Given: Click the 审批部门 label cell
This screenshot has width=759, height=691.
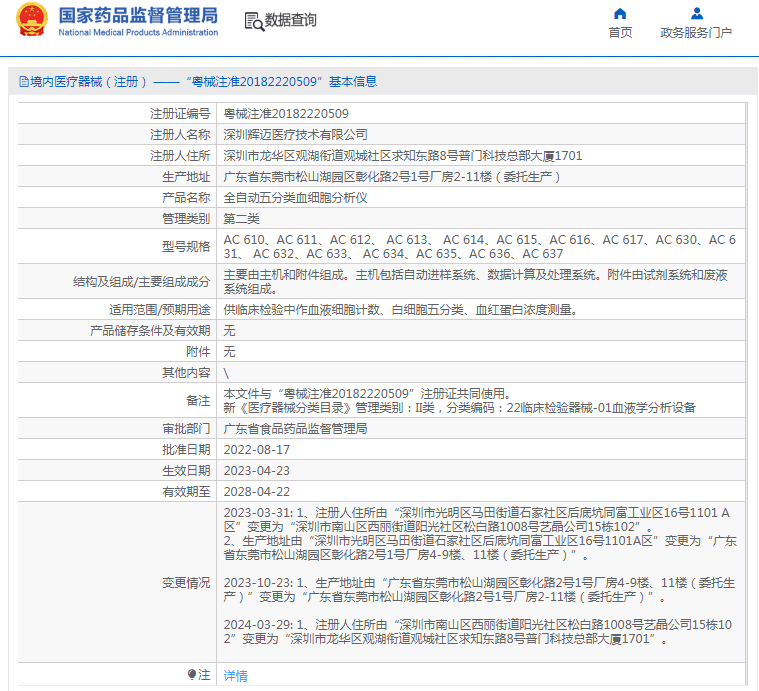Looking at the screenshot, I should (117, 429).
